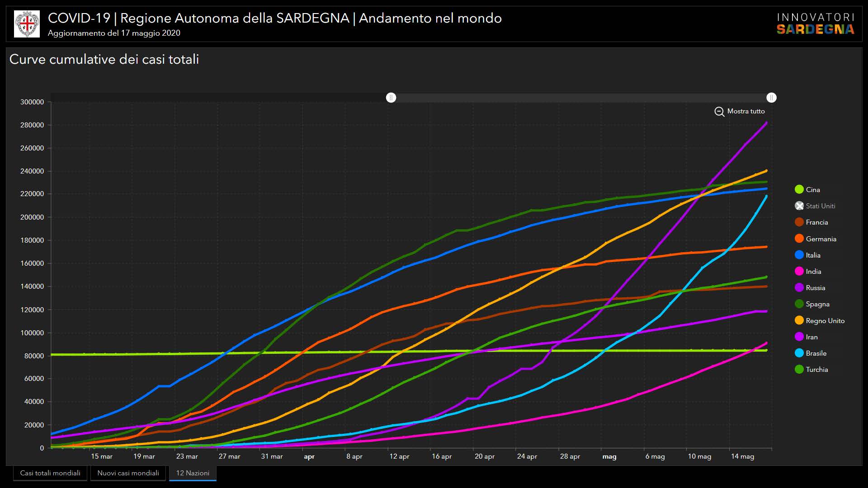Image resolution: width=868 pixels, height=488 pixels.
Task: Click the Innovatori Sardegna logo
Action: (x=815, y=24)
